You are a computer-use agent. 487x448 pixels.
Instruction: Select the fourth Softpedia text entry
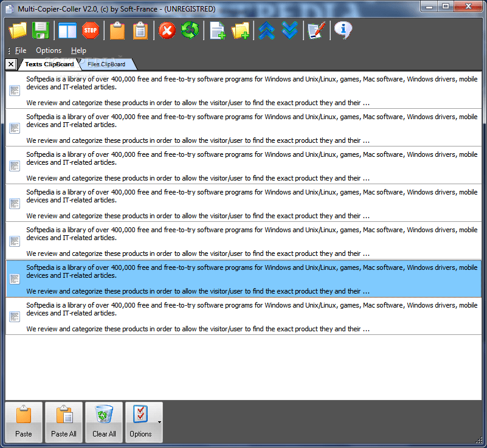coord(243,203)
